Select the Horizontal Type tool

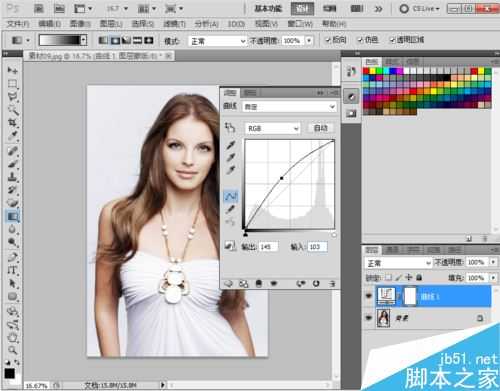point(13,270)
